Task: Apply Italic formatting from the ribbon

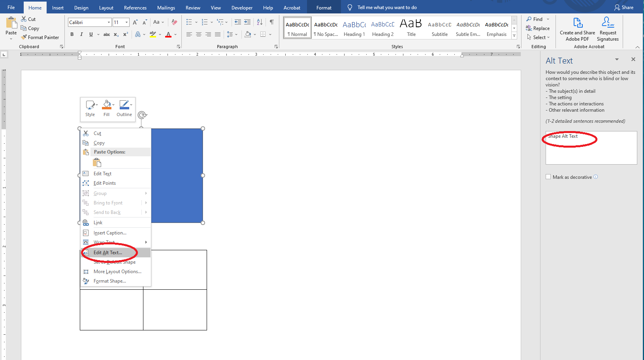Action: 81,34
